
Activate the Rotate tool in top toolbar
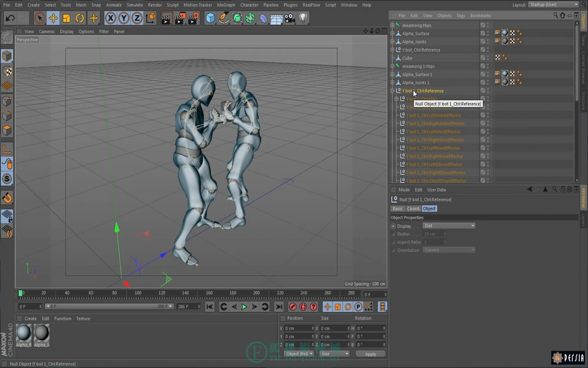[80, 18]
